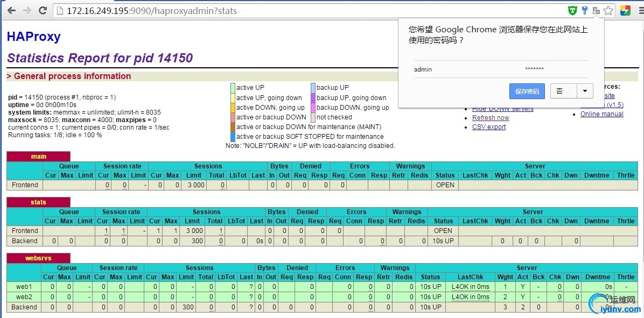Click the masked password asterisks

click(534, 69)
